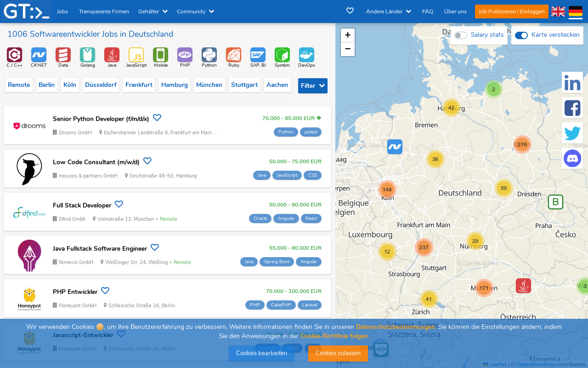588x368 pixels.
Task: Select the Python category icon
Action: click(x=209, y=55)
